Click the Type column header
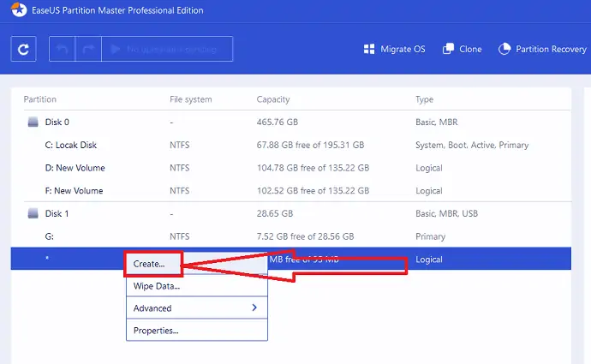591x364 pixels. 424,99
